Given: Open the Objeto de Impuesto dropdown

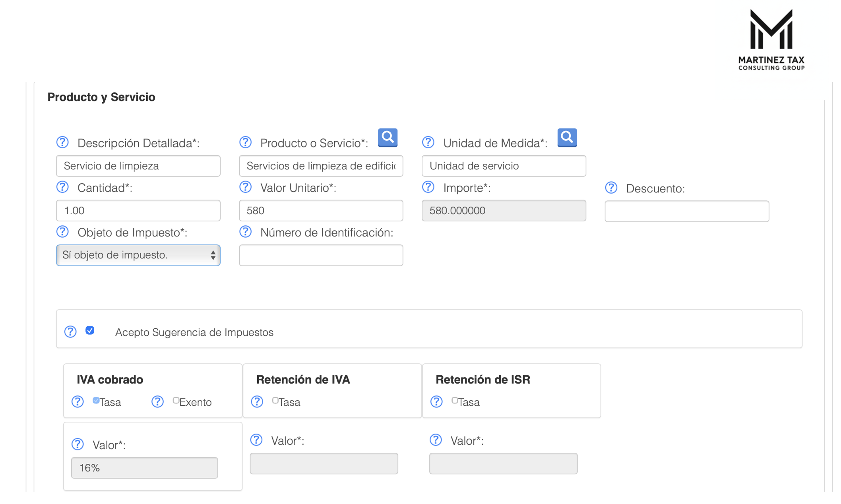Looking at the screenshot, I should [x=138, y=255].
